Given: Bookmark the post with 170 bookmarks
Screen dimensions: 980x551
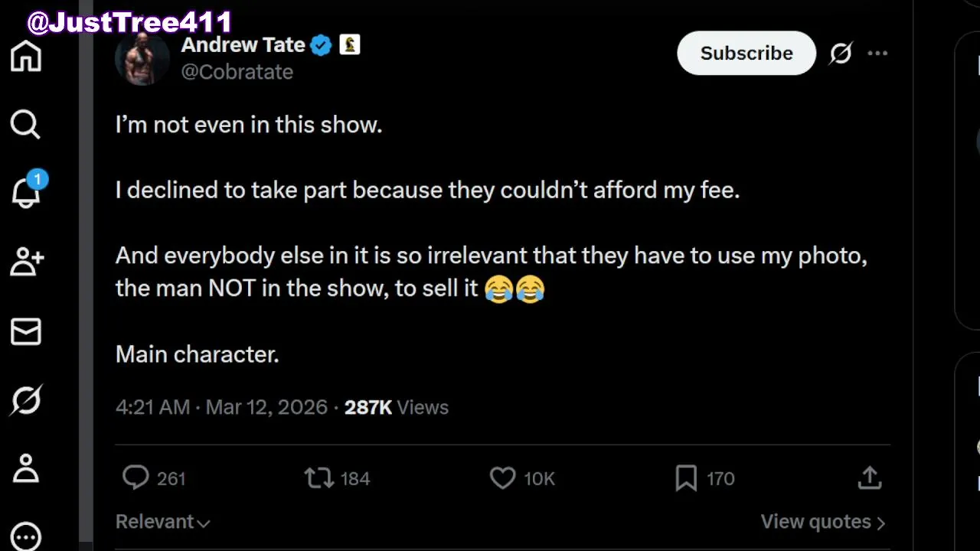Looking at the screenshot, I should point(686,478).
